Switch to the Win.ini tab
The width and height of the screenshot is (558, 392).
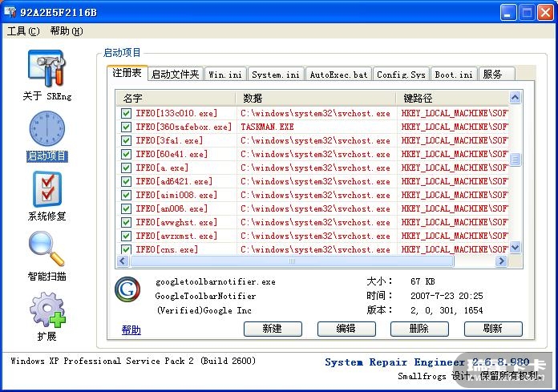pos(225,75)
